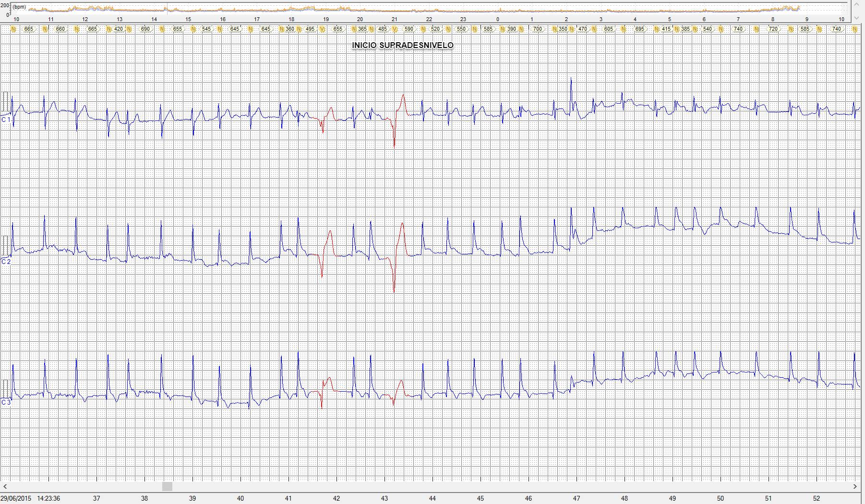Viewport: 865px width, 504px height.
Task: Click the 50 second mark on bottom axis
Action: coord(721,499)
